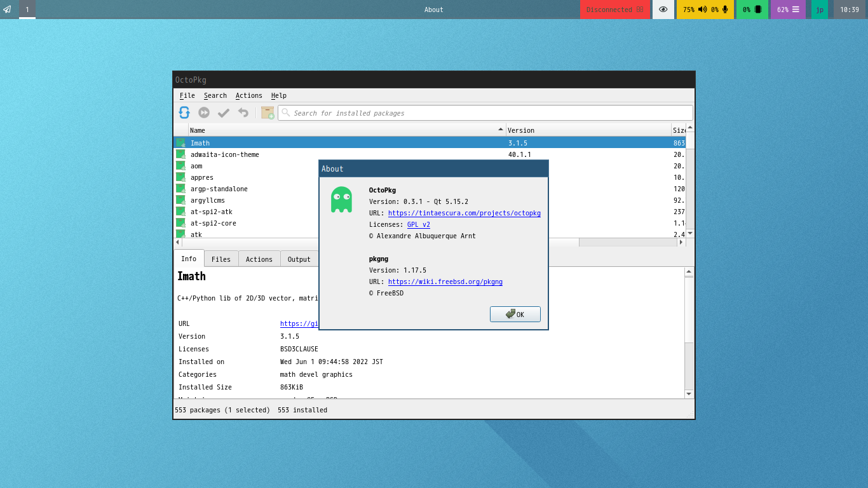Click the installed icon beside adwaita-icon-theme

181,154
